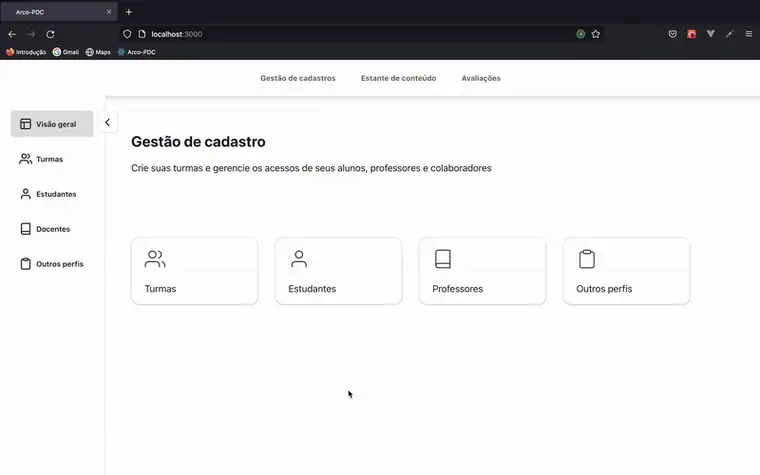Reload the page with the refresh icon
This screenshot has width=760, height=475.
(x=50, y=34)
